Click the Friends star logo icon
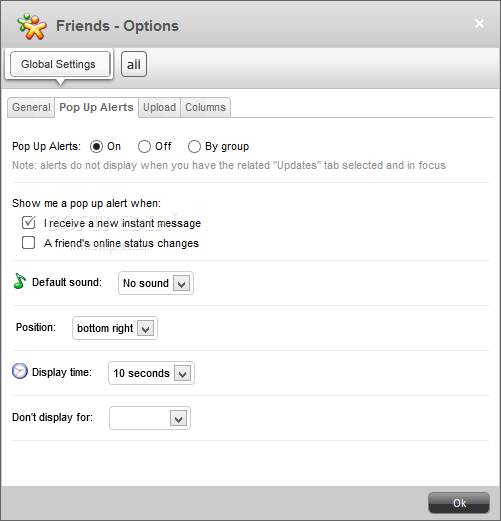501x521 pixels. [x=32, y=26]
